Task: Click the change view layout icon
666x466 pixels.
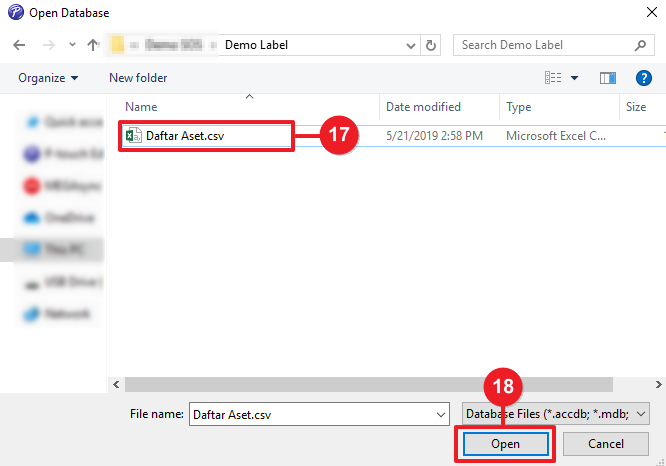Action: click(553, 78)
